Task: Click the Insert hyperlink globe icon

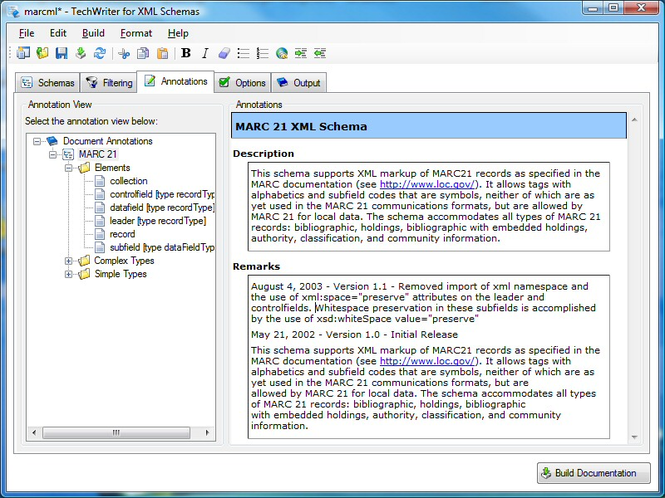Action: click(x=282, y=53)
